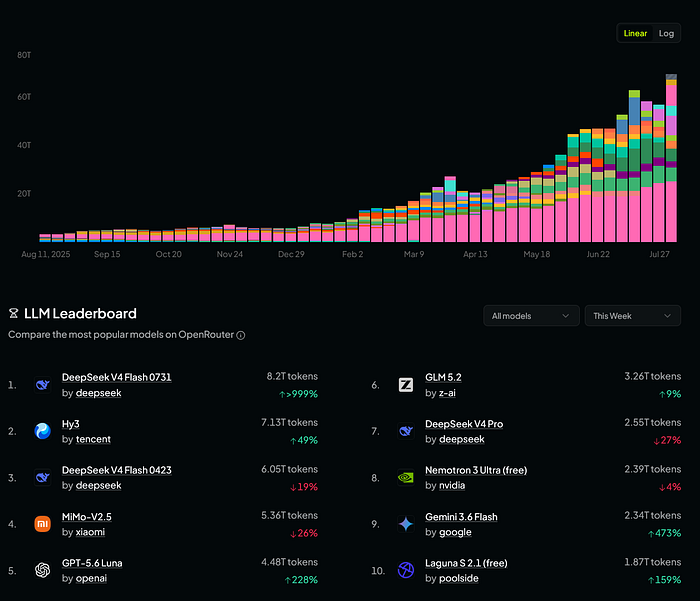Visit the poolside provider link
The image size is (700, 601).
pos(458,579)
